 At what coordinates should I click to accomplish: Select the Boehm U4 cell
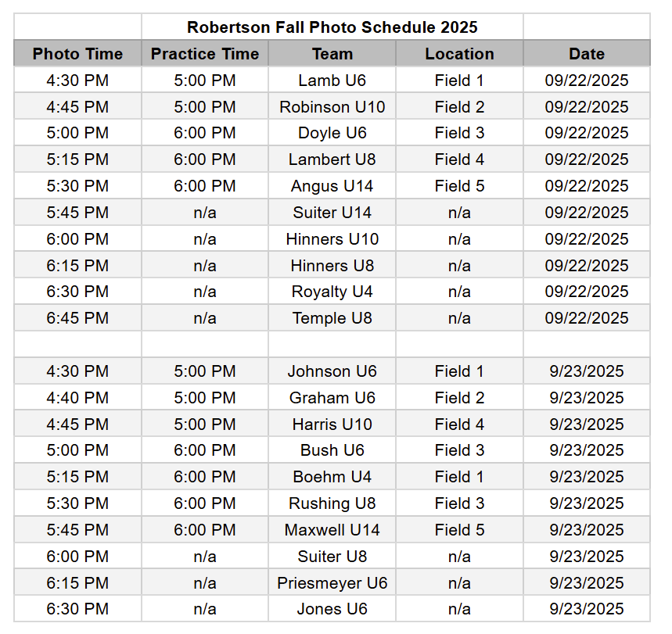(x=332, y=477)
